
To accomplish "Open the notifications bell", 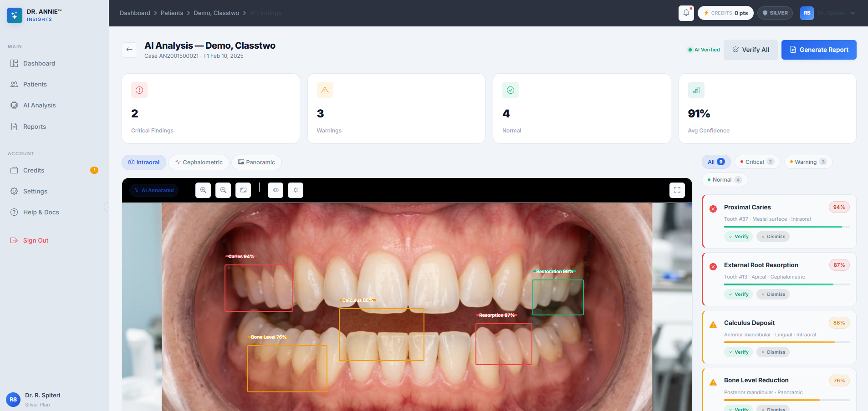I will click(x=686, y=13).
